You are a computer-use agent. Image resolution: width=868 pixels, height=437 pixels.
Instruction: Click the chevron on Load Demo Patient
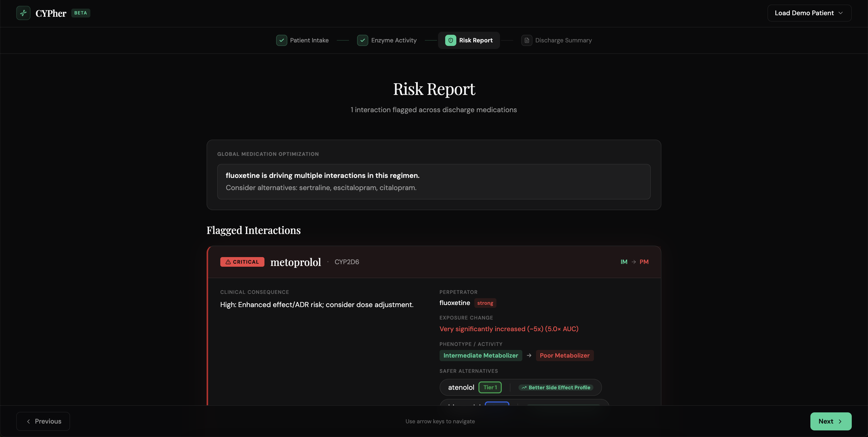point(840,13)
